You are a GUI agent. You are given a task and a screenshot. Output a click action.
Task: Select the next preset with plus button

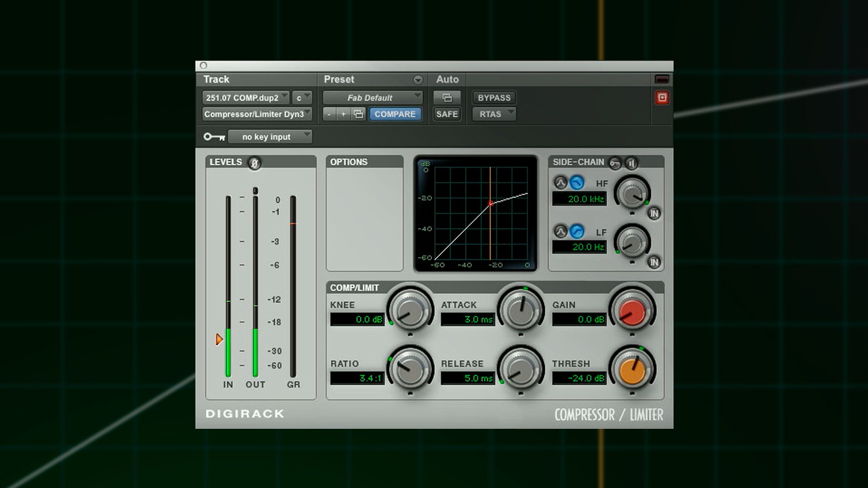click(343, 114)
